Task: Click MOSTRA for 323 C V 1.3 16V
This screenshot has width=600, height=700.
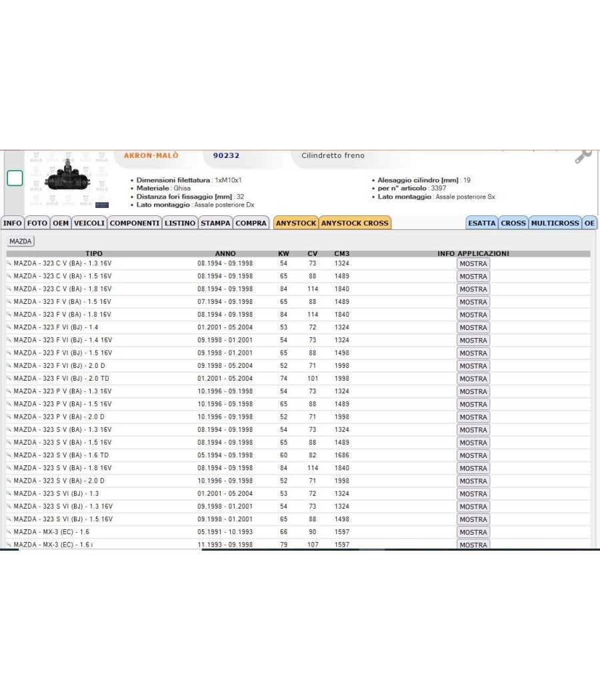Action: 473,264
